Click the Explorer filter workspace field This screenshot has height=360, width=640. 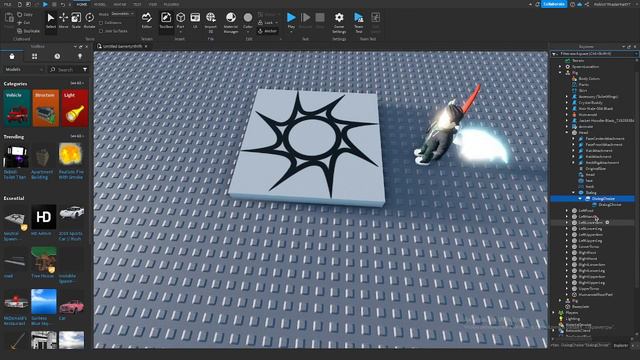coord(595,53)
